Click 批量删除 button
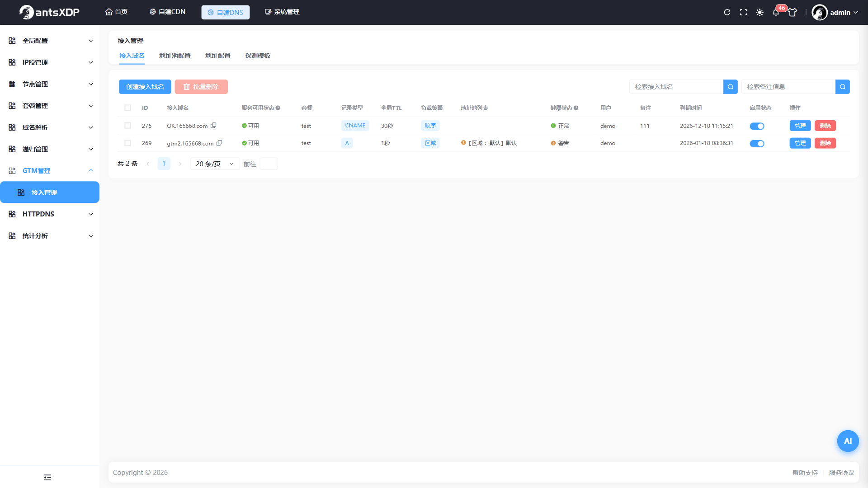This screenshot has width=868, height=488. (201, 87)
